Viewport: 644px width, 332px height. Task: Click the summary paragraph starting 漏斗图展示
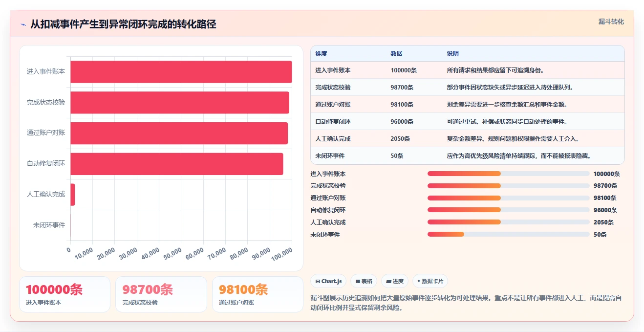tap(466, 303)
